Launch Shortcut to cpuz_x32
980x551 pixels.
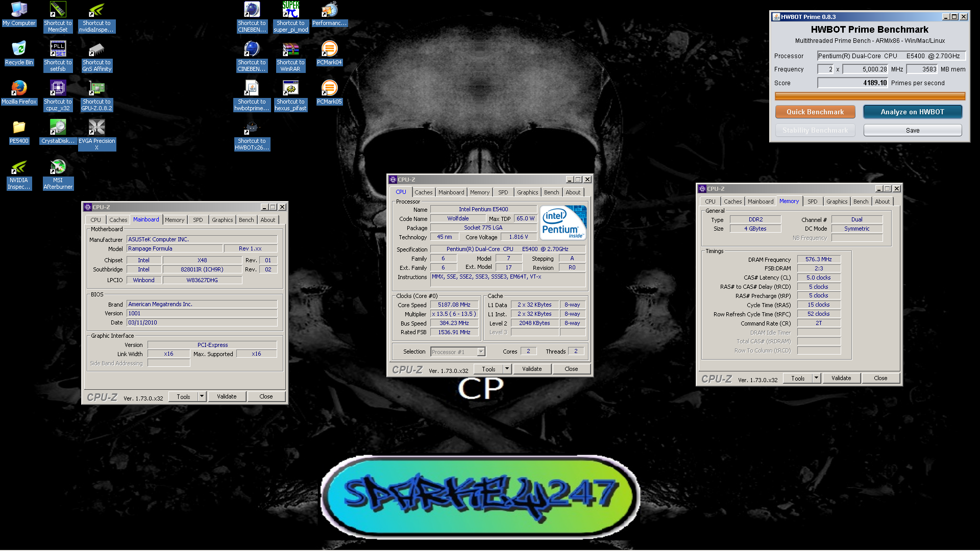click(x=58, y=96)
